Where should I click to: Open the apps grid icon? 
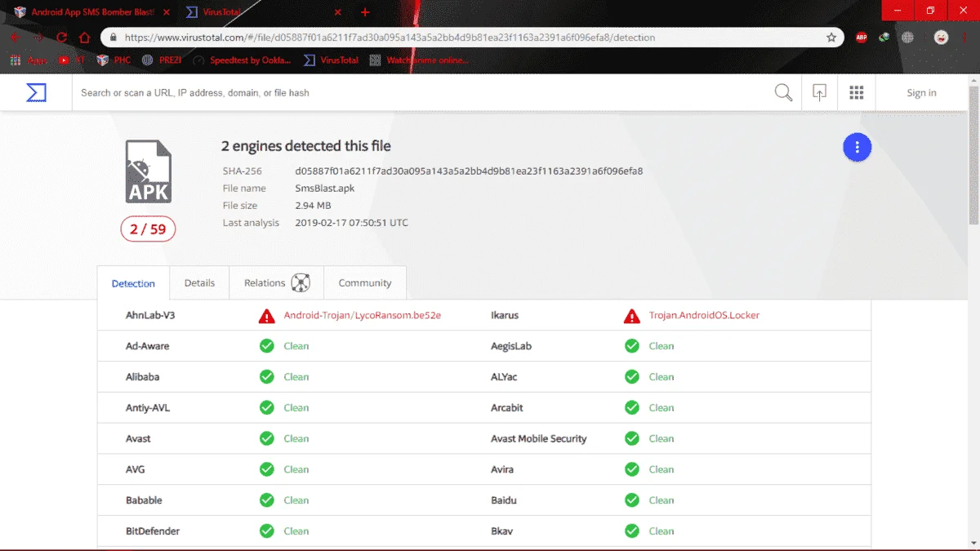(856, 92)
